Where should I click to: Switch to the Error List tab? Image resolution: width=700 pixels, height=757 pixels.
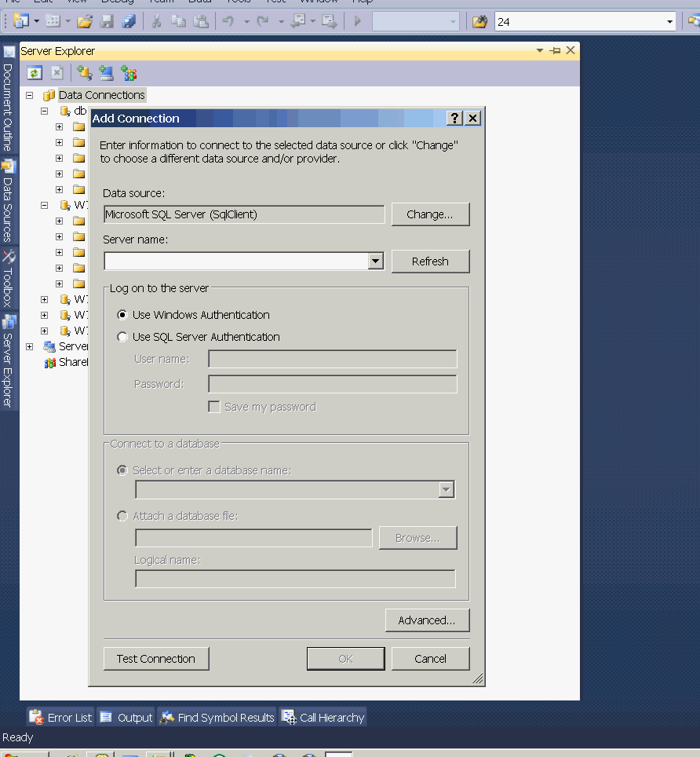60,718
